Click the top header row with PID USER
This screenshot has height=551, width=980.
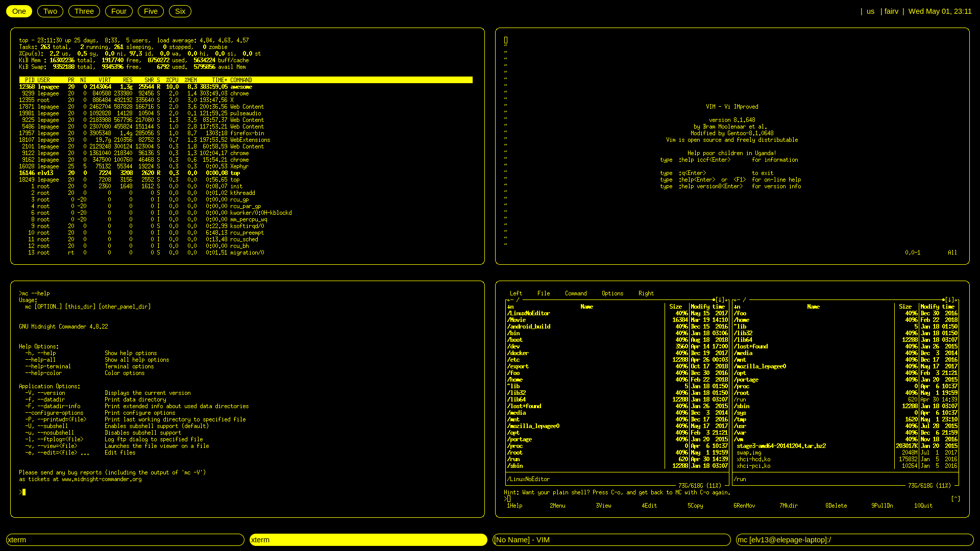(246, 80)
